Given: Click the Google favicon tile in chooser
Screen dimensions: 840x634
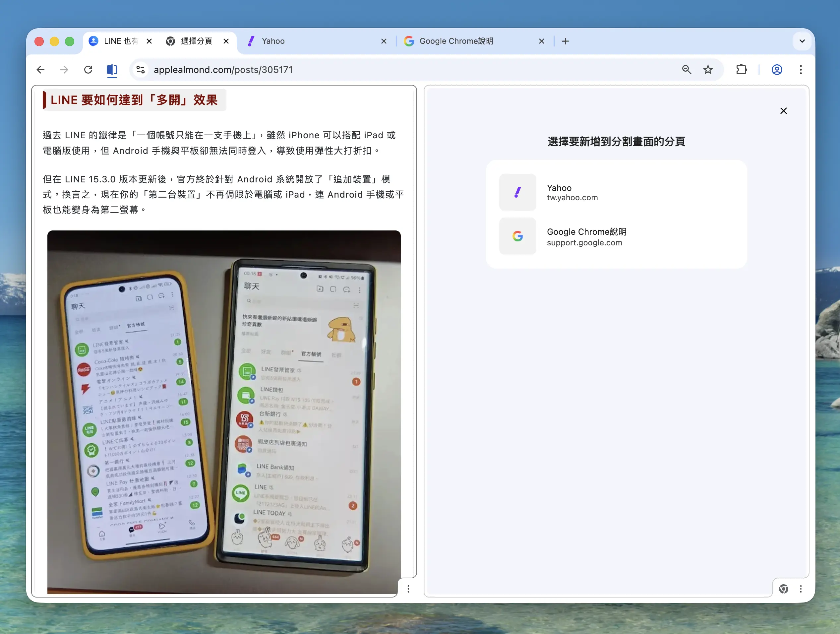Looking at the screenshot, I should click(517, 236).
